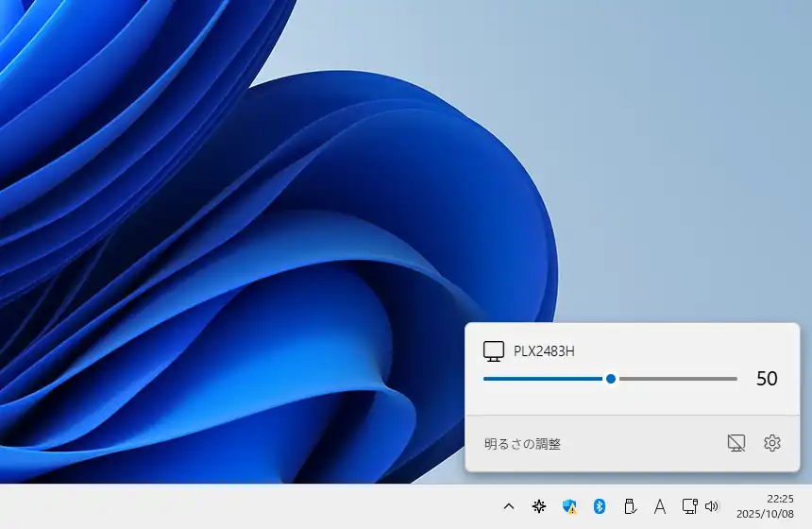The image size is (812, 529).
Task: Click the brightness value 50
Action: click(x=767, y=379)
